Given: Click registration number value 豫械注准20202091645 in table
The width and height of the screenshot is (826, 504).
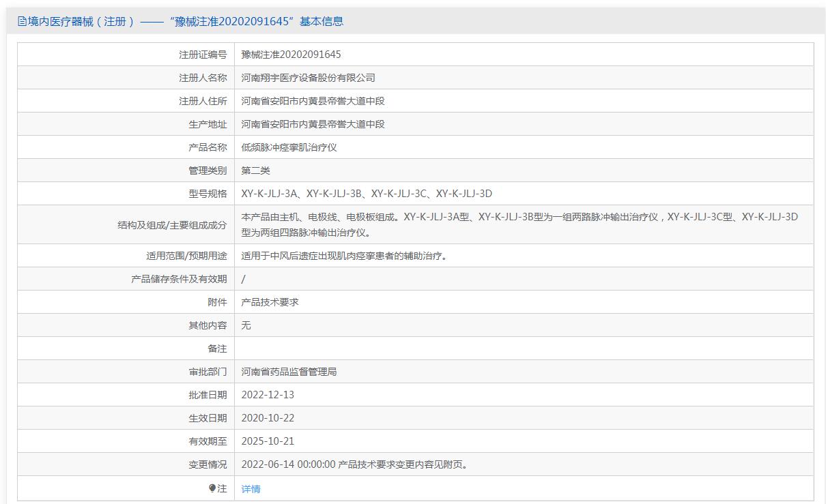Looking at the screenshot, I should 291,55.
